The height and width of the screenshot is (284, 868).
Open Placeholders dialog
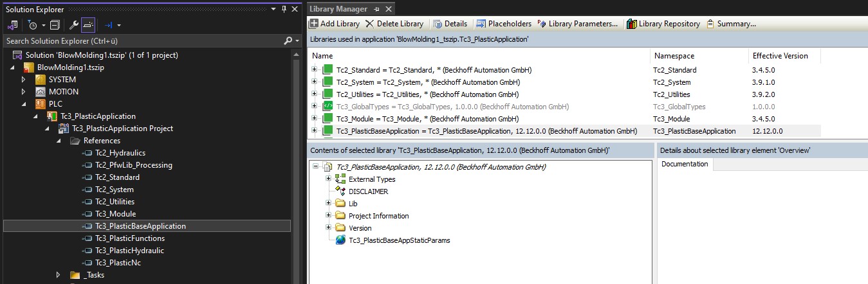point(503,24)
